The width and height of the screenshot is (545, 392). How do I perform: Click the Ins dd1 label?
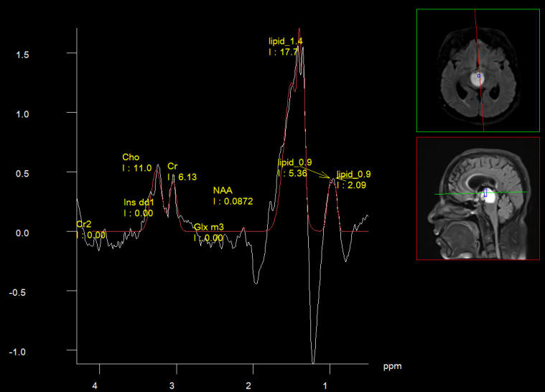[139, 202]
